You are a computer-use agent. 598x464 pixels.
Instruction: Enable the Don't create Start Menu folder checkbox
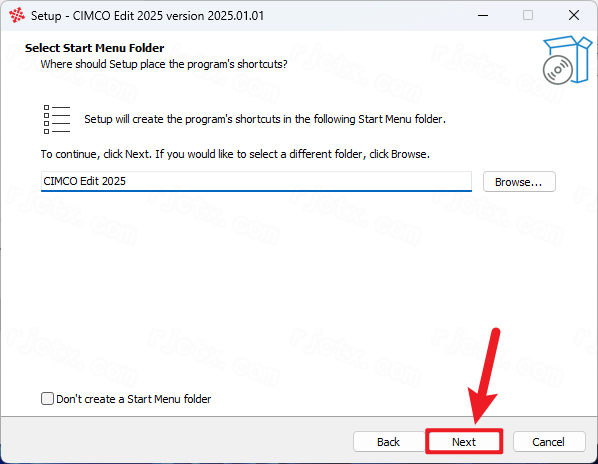click(x=47, y=399)
